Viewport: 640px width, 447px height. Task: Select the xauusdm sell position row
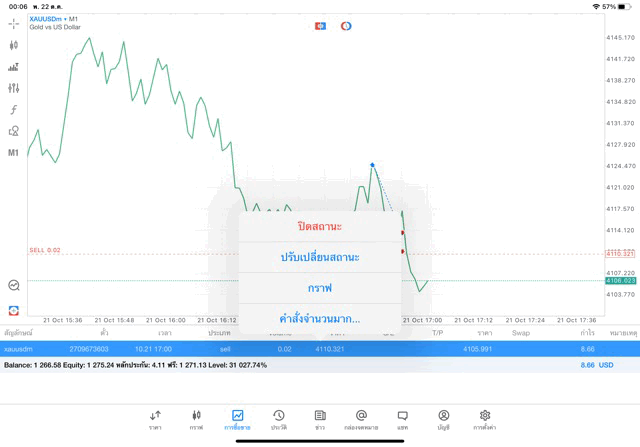[320, 349]
